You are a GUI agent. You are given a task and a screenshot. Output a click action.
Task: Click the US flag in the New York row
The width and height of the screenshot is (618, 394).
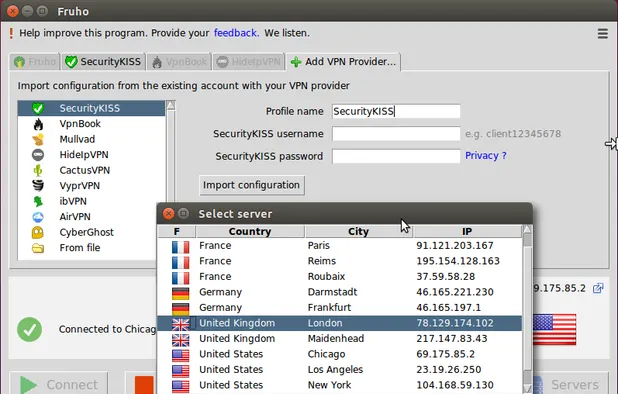(181, 387)
